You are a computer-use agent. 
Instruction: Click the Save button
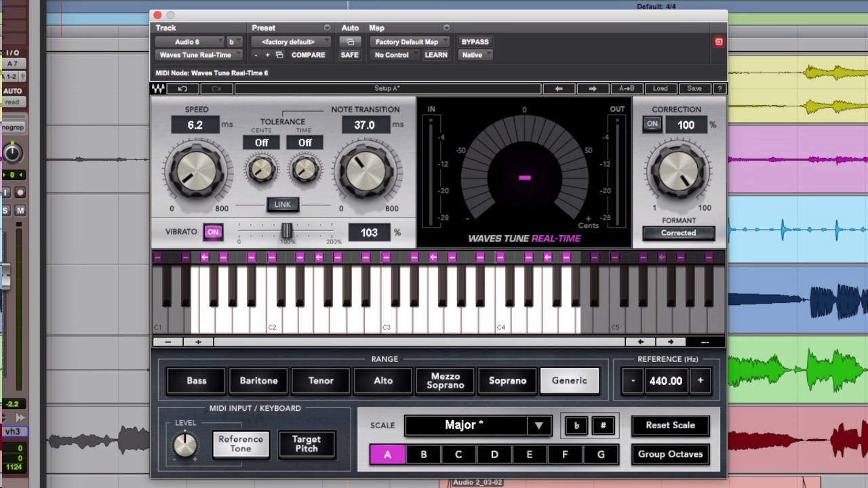tap(694, 89)
